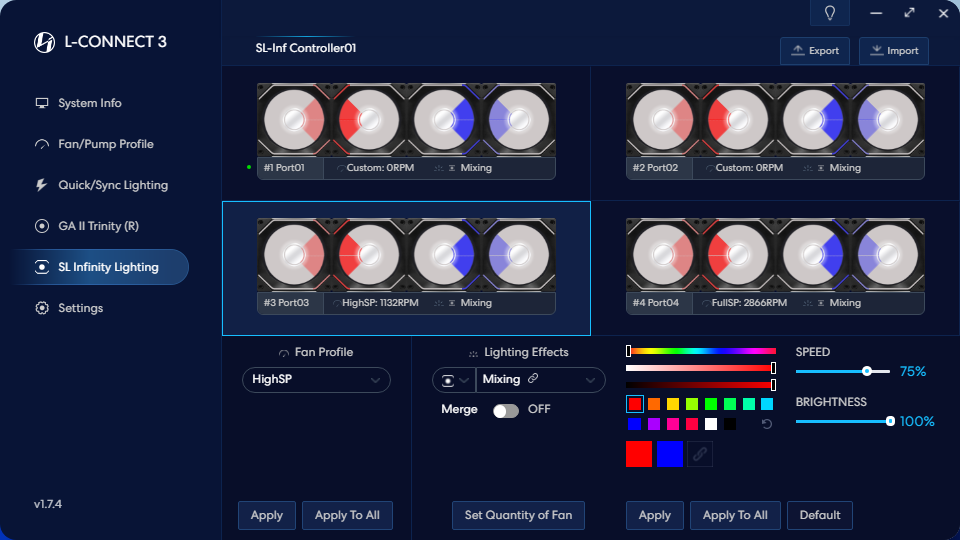Click the 100% brightness value

coord(917,421)
